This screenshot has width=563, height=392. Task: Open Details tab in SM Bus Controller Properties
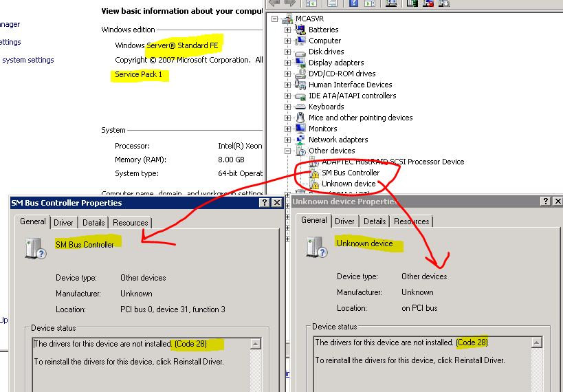[93, 223]
